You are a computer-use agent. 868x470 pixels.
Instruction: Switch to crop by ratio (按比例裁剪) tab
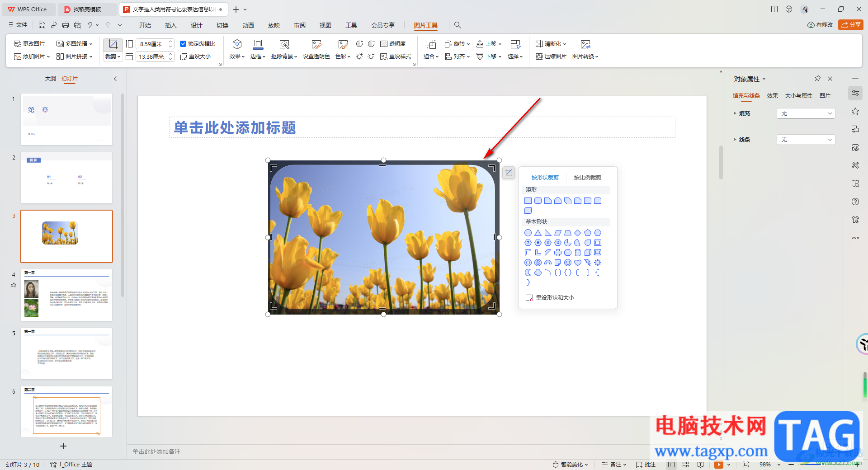587,178
